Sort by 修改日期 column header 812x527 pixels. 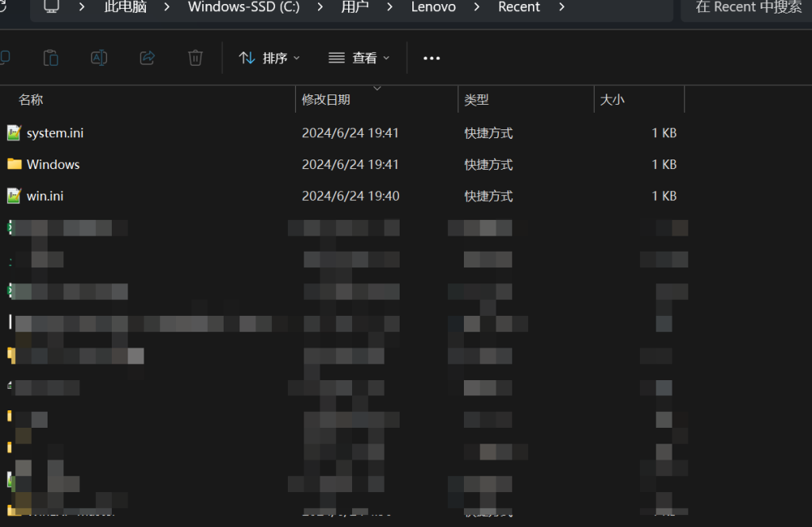[x=326, y=100]
